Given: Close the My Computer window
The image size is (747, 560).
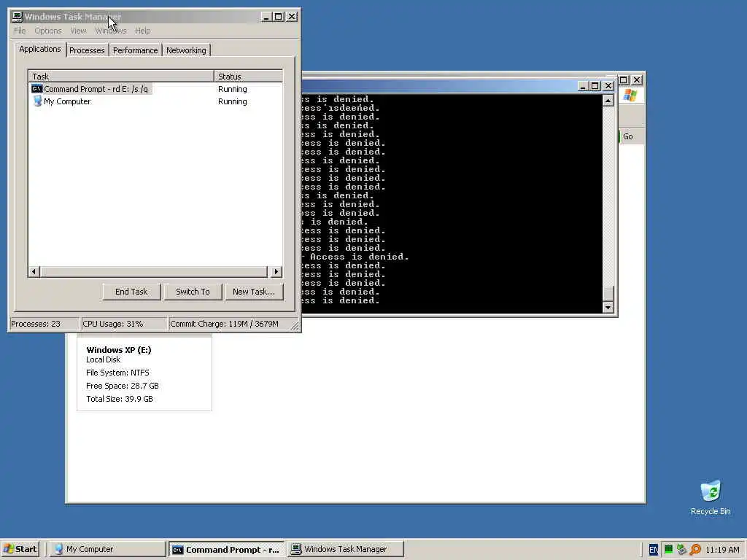Looking at the screenshot, I should [x=636, y=80].
